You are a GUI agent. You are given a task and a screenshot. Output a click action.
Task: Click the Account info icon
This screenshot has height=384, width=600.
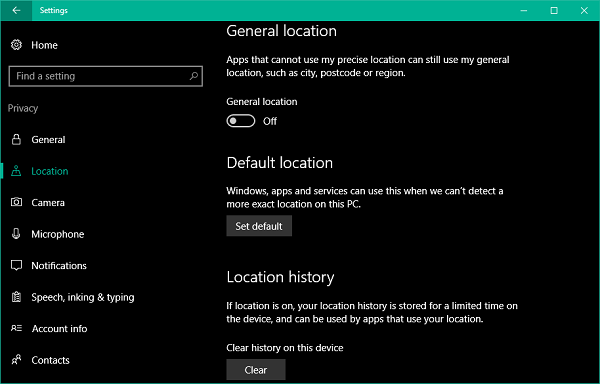[x=16, y=328]
